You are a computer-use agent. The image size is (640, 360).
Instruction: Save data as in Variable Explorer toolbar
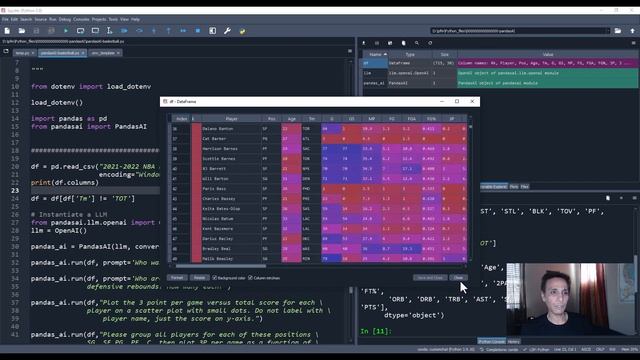pos(390,43)
